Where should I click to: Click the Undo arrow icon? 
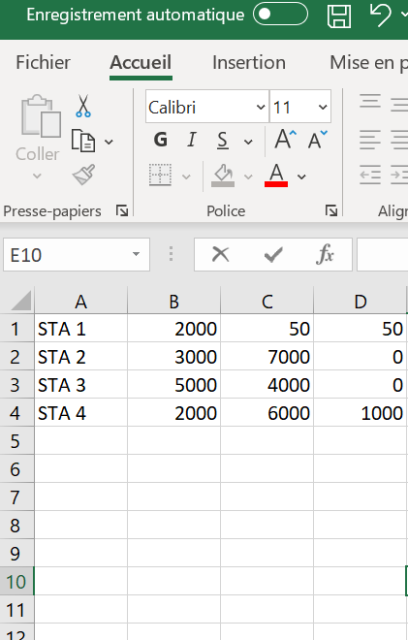[380, 15]
